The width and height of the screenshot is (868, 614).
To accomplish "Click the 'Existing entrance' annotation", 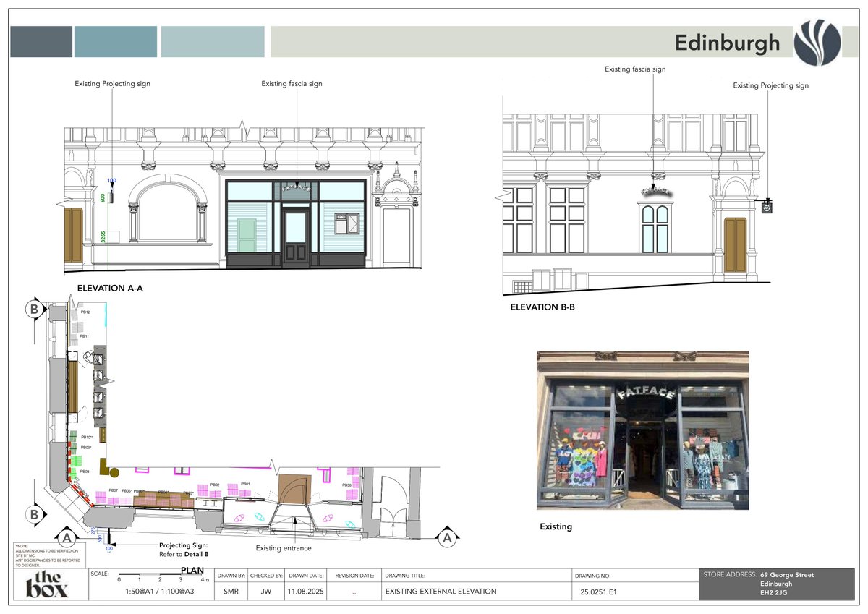I will click(284, 548).
